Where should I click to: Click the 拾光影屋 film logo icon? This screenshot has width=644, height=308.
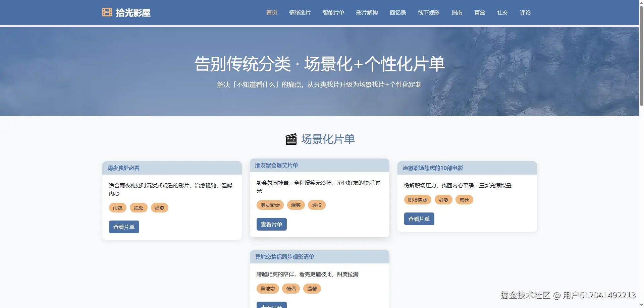tap(106, 12)
